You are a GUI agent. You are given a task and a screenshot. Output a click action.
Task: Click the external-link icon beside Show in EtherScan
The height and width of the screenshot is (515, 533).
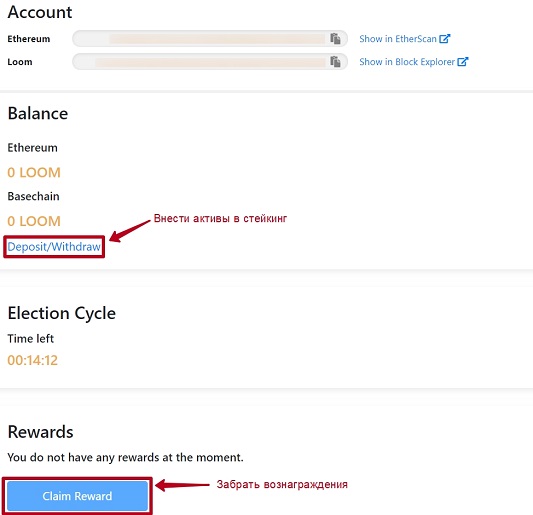[445, 39]
